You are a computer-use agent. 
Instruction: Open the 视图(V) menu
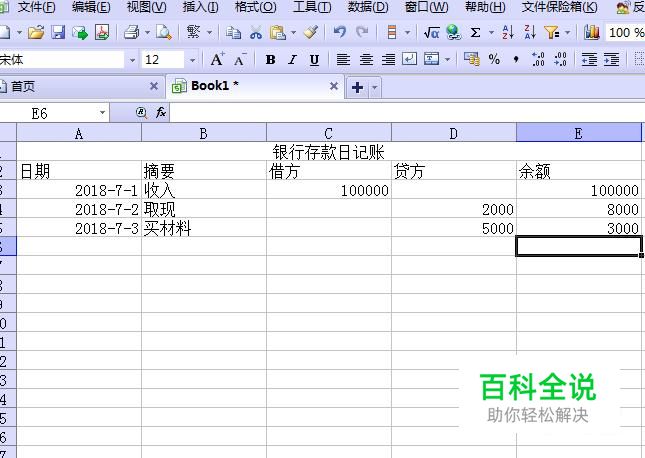[146, 7]
